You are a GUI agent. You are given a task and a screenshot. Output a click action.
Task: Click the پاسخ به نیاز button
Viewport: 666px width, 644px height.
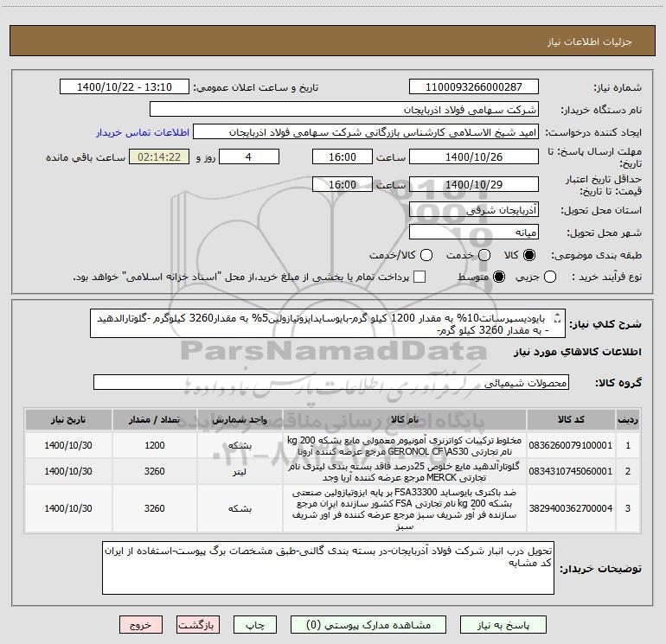tap(503, 625)
